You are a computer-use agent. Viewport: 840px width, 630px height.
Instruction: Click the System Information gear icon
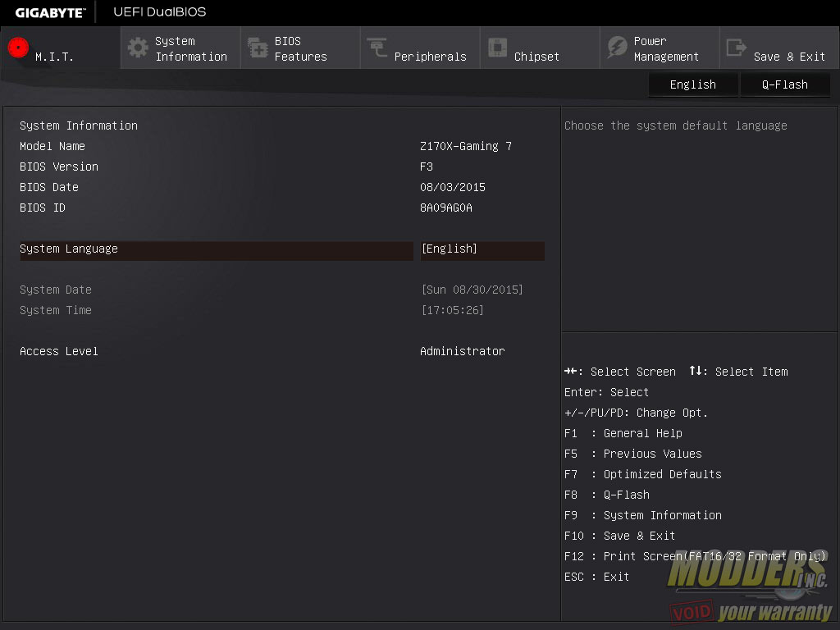click(138, 48)
